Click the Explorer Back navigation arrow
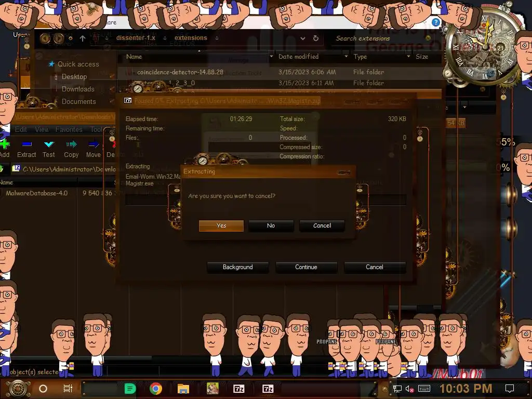The height and width of the screenshot is (399, 532). pyautogui.click(x=45, y=38)
